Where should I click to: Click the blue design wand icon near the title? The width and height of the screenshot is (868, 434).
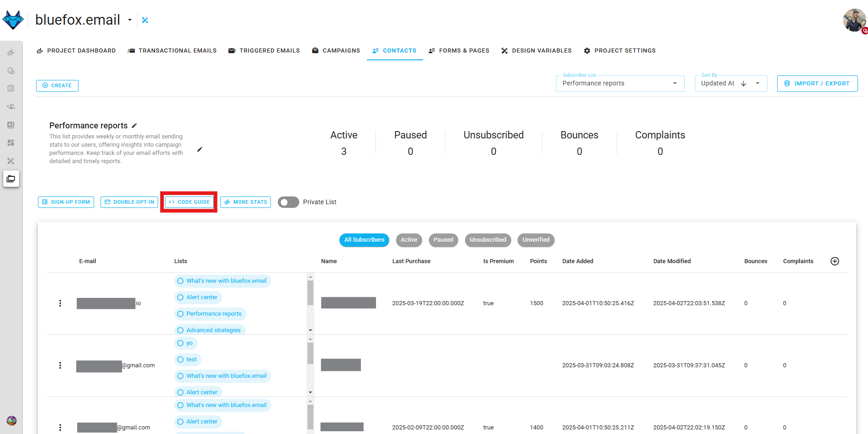tap(145, 20)
